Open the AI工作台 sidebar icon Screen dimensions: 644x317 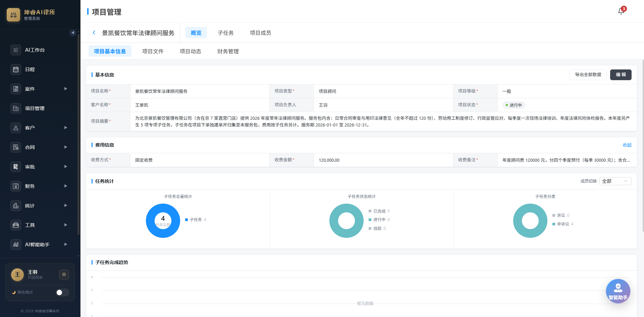pyautogui.click(x=16, y=50)
